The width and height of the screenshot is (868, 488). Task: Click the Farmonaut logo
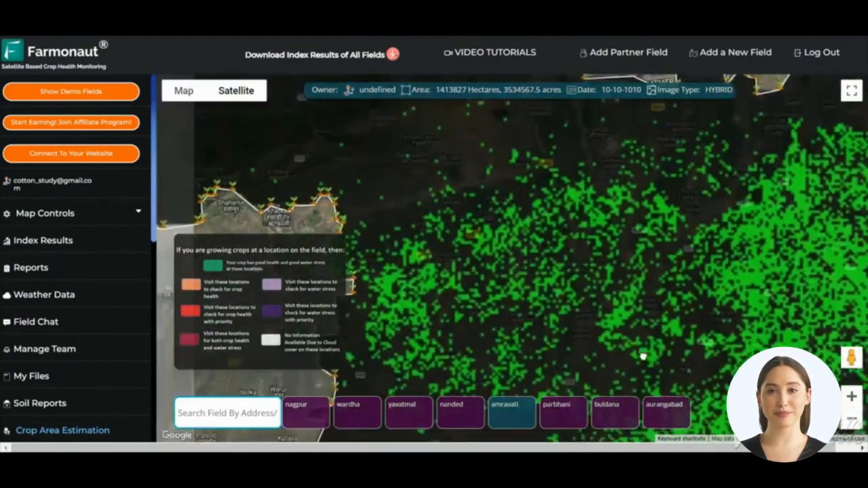point(54,54)
